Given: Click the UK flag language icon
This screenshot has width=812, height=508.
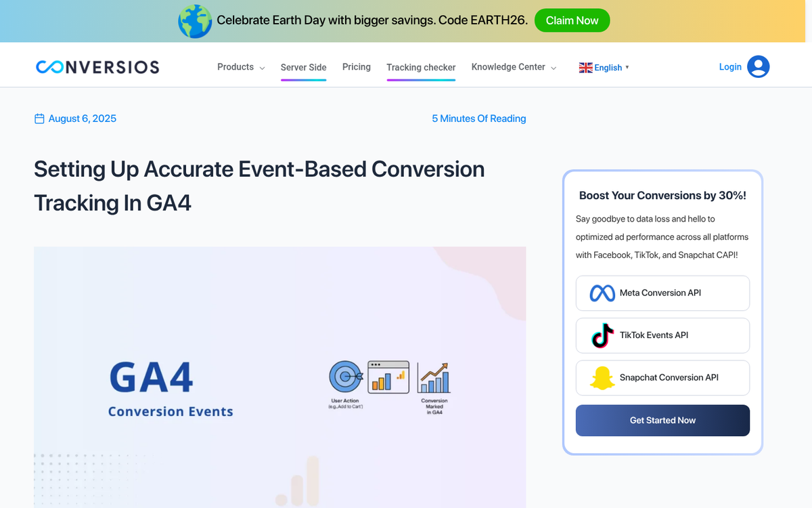Looking at the screenshot, I should (x=585, y=67).
